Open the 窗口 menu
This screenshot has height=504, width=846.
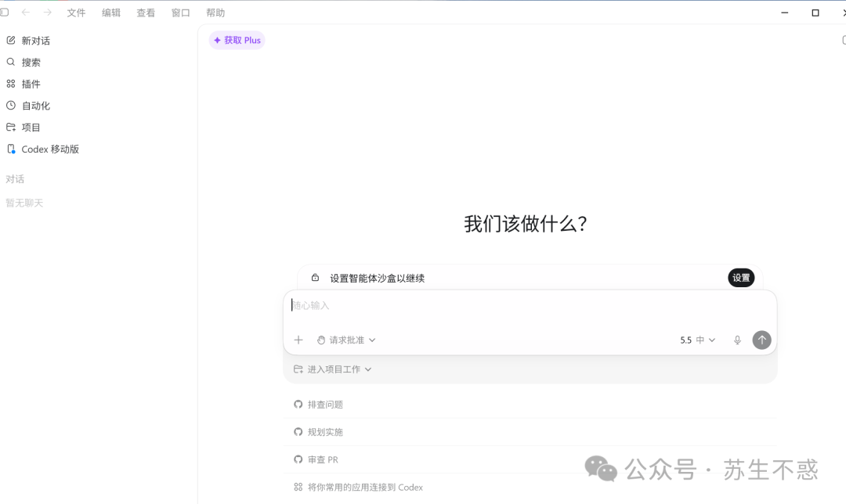[181, 13]
